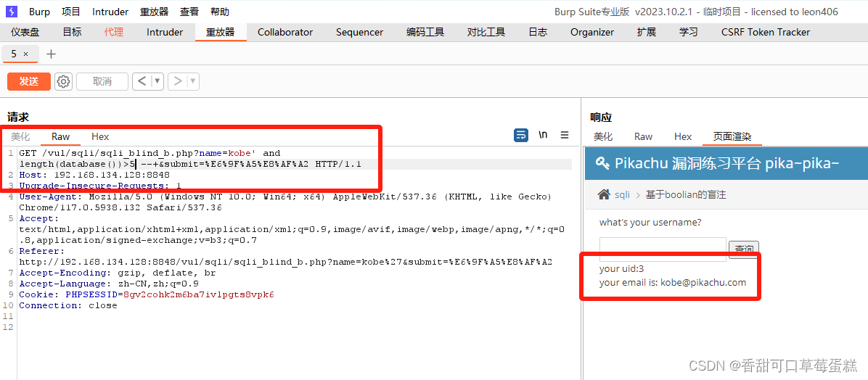Open the 学习 tab
This screenshot has height=380, width=868.
[689, 32]
